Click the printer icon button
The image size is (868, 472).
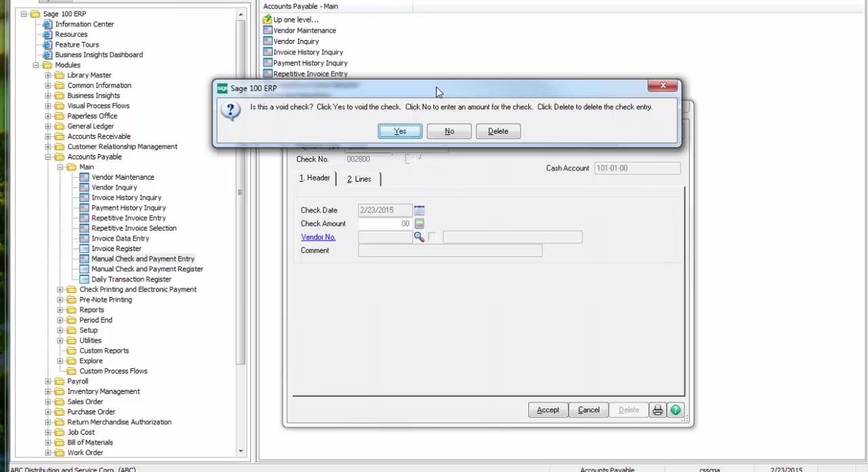point(657,410)
